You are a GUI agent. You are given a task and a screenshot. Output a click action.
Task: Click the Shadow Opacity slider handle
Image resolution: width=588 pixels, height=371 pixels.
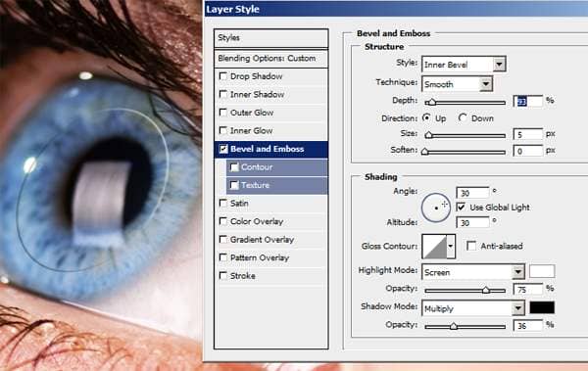[454, 326]
